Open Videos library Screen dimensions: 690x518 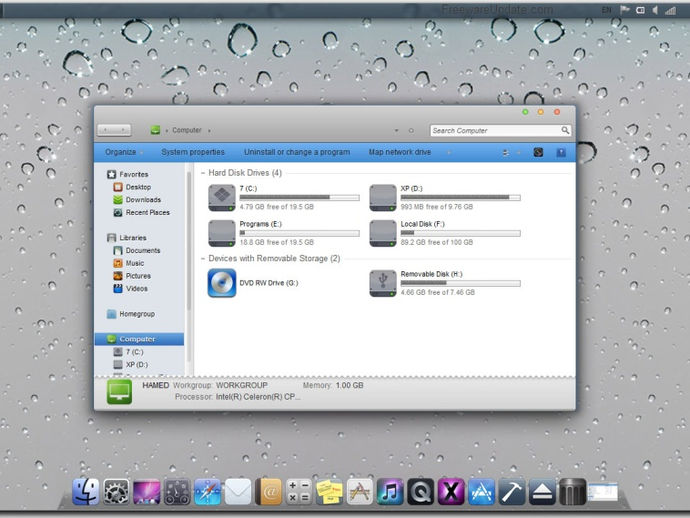click(130, 289)
